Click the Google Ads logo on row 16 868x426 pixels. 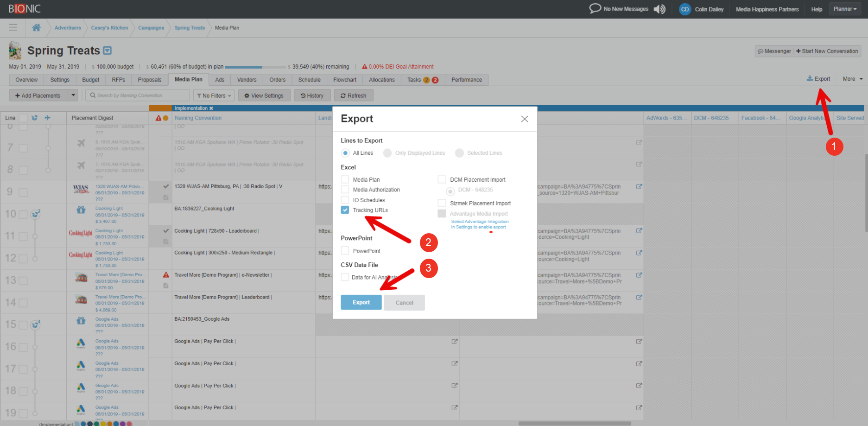81,343
